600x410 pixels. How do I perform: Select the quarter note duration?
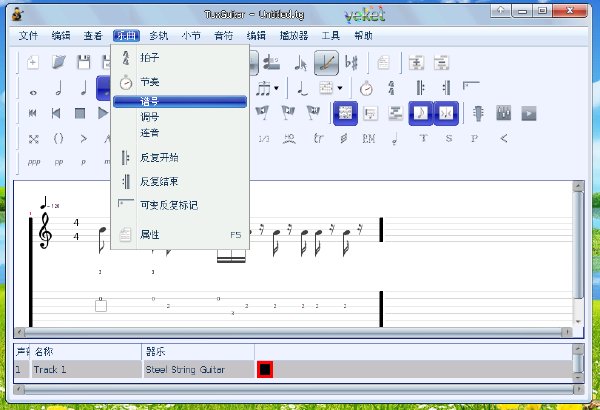coord(84,88)
